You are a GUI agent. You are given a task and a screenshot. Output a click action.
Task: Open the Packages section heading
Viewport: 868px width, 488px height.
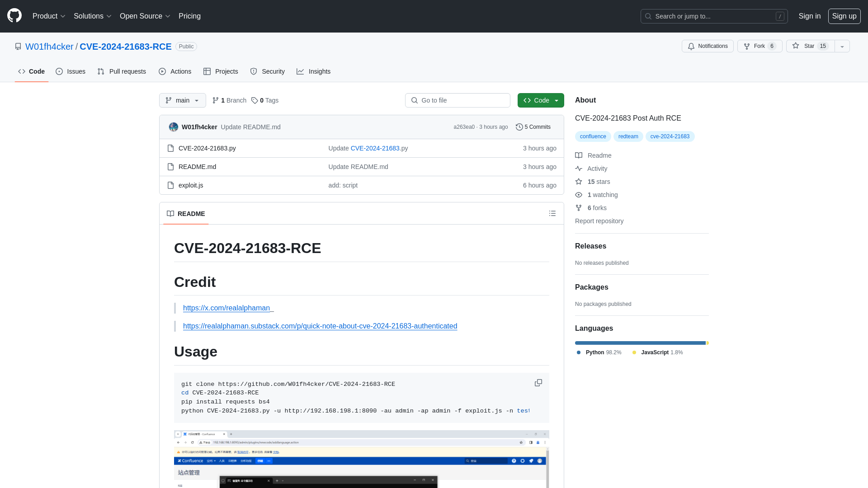point(591,287)
